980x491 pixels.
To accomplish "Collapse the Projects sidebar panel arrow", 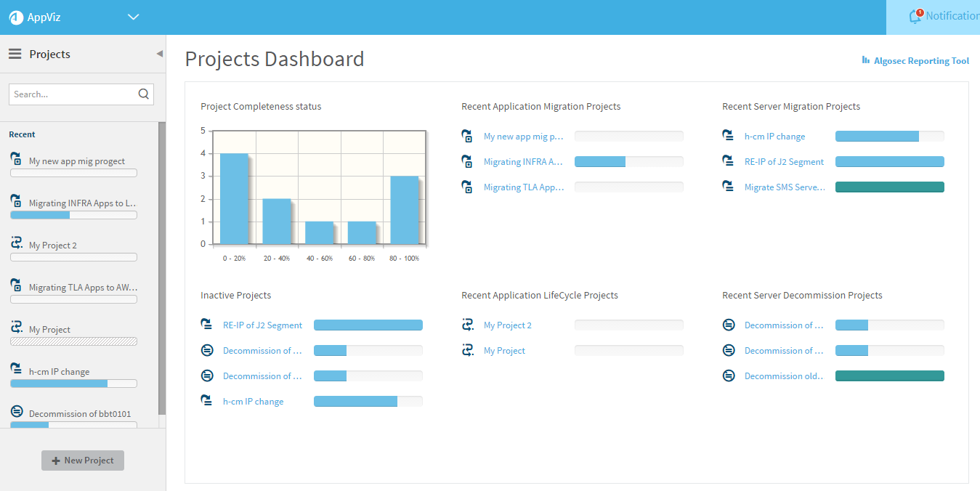I will pos(159,54).
